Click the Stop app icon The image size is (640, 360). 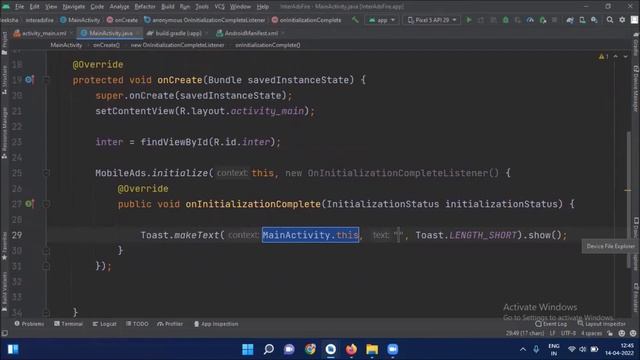pyautogui.click(x=554, y=20)
